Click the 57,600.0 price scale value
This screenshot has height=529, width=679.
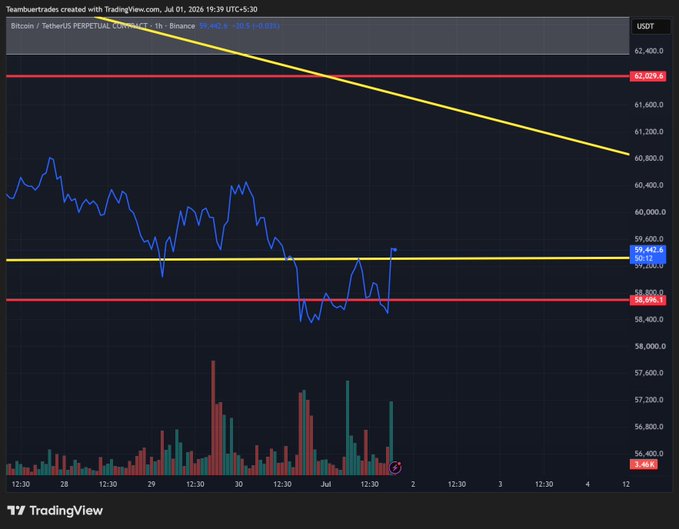coord(649,373)
